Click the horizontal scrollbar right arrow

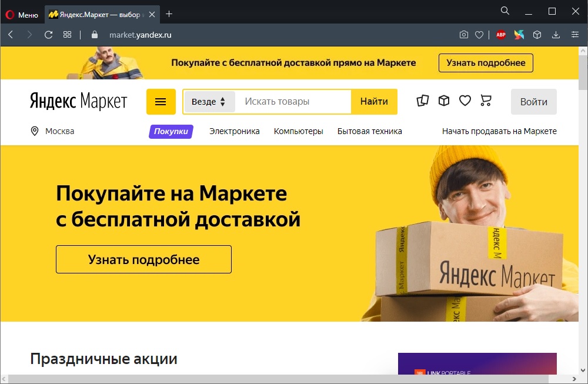[574, 379]
